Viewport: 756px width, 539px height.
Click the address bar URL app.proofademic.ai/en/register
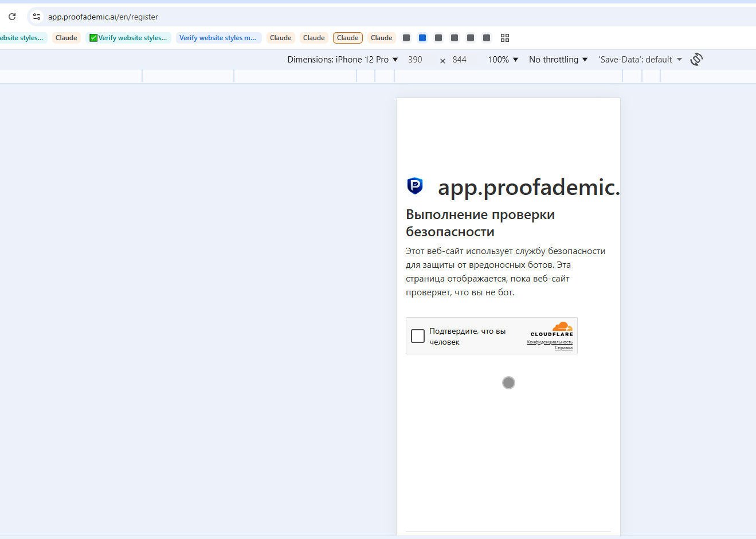tap(103, 17)
